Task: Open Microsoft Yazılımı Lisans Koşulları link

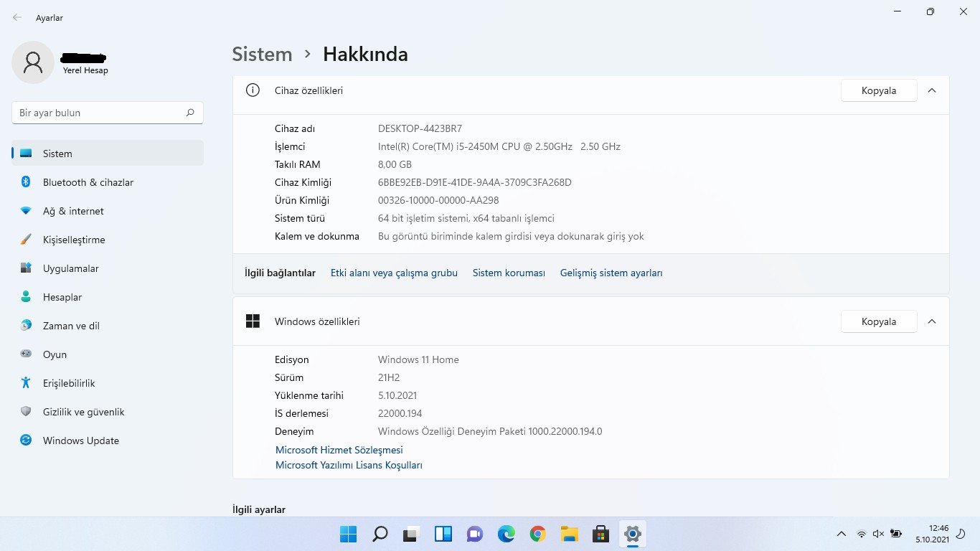Action: [349, 465]
